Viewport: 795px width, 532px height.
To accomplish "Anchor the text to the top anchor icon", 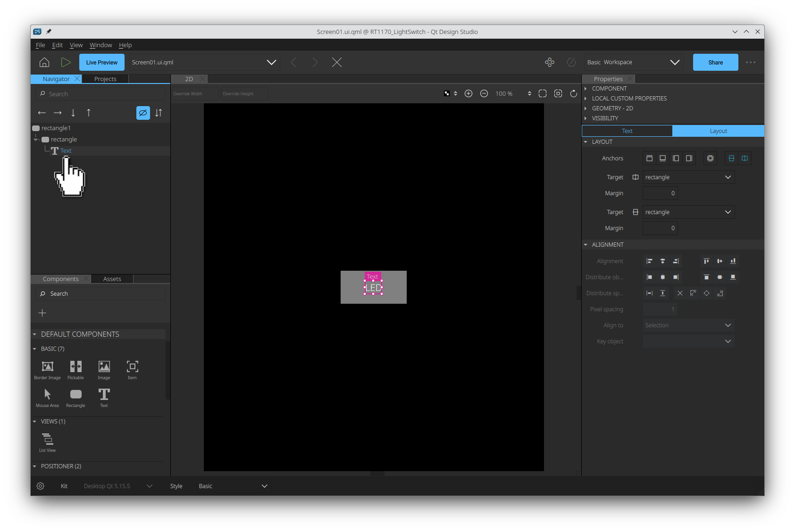I will click(x=649, y=158).
